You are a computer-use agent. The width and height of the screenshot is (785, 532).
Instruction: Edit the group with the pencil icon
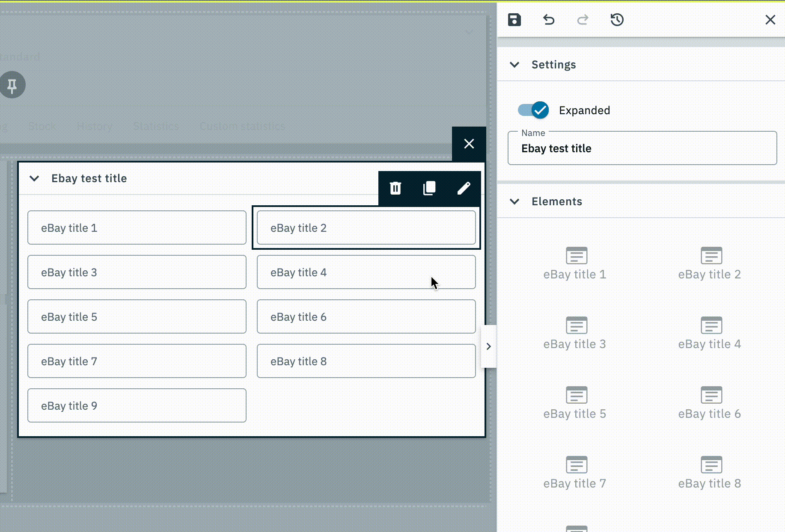[x=464, y=188]
